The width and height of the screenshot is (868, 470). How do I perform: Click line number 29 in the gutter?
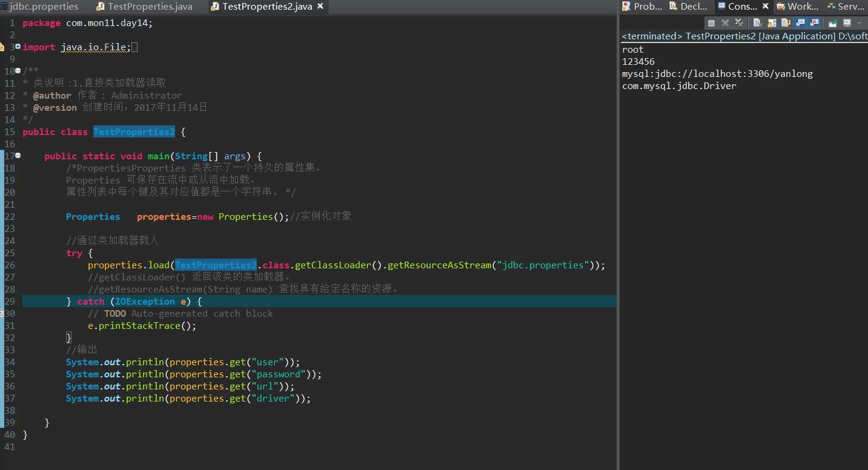8,302
